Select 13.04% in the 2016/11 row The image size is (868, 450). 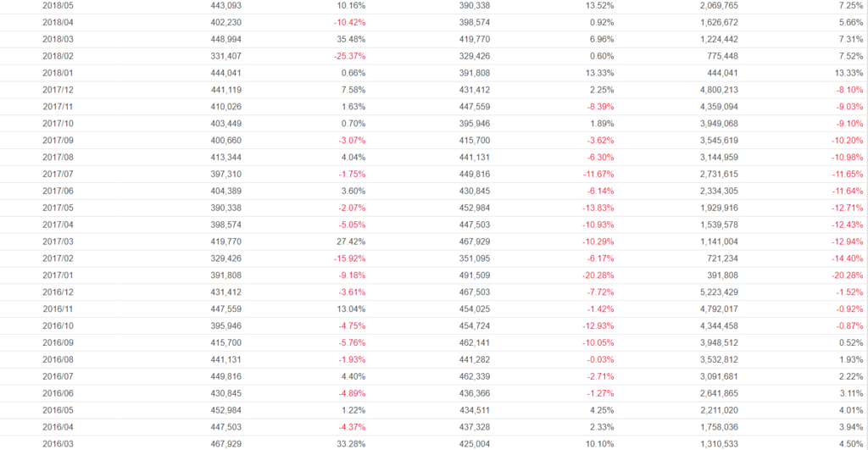click(351, 308)
